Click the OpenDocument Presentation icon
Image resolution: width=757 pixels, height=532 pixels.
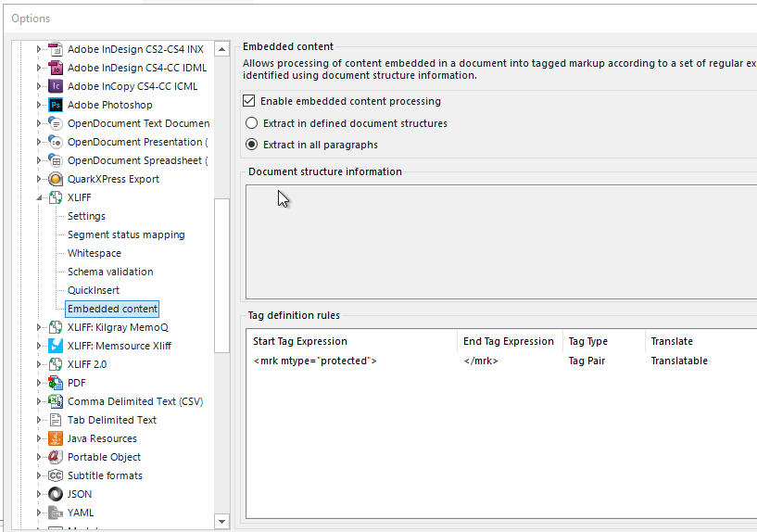56,142
